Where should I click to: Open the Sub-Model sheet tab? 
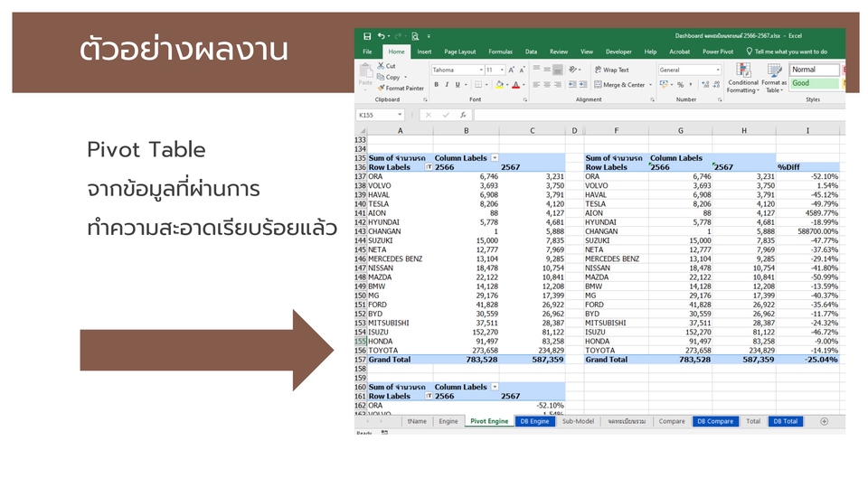(x=578, y=422)
